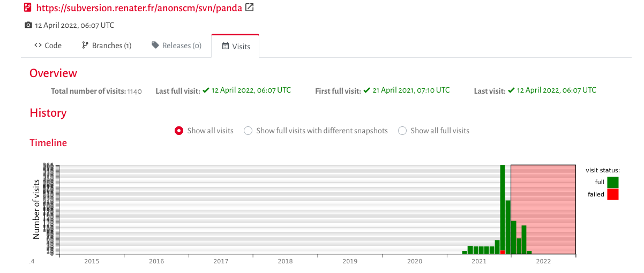Click the red failed status legend swatch

(x=613, y=194)
